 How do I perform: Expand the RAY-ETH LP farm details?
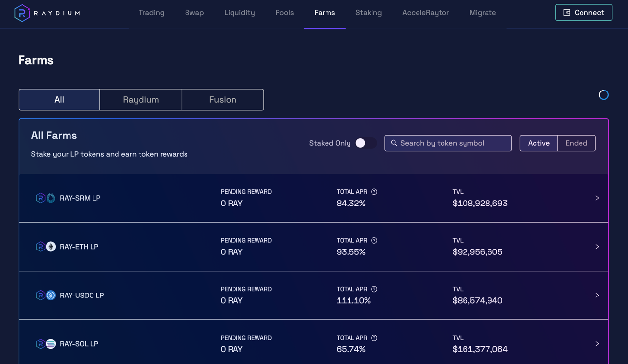(597, 247)
